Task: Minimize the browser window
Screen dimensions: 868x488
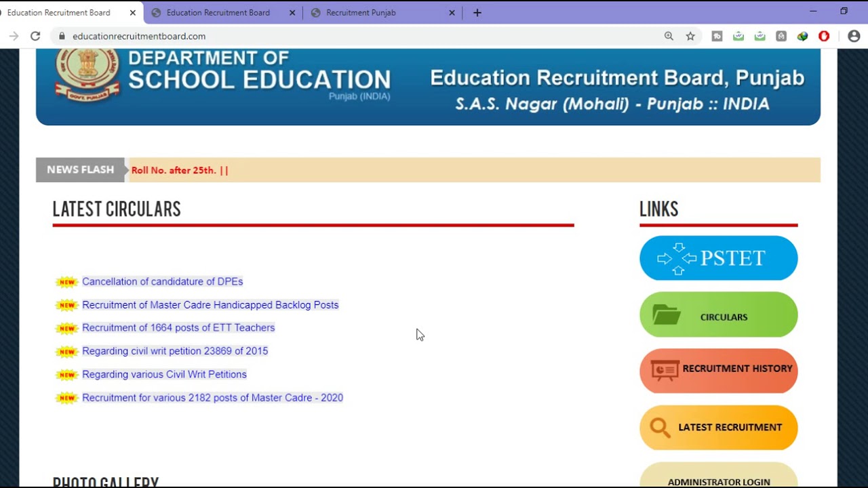Action: pos(813,12)
